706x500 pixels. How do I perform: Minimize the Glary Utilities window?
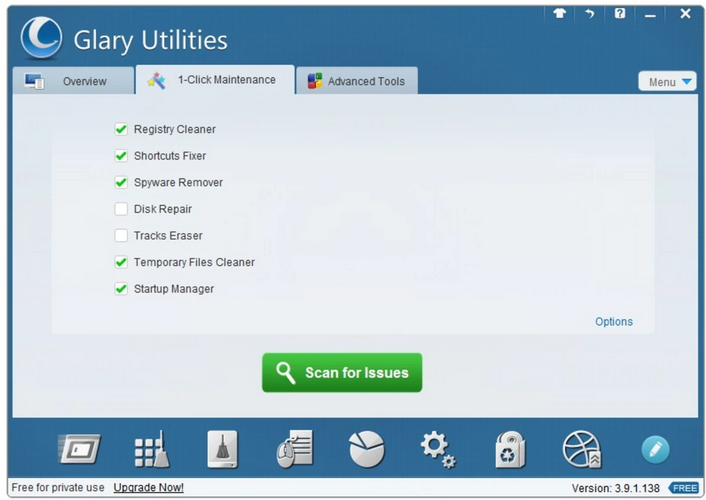650,14
